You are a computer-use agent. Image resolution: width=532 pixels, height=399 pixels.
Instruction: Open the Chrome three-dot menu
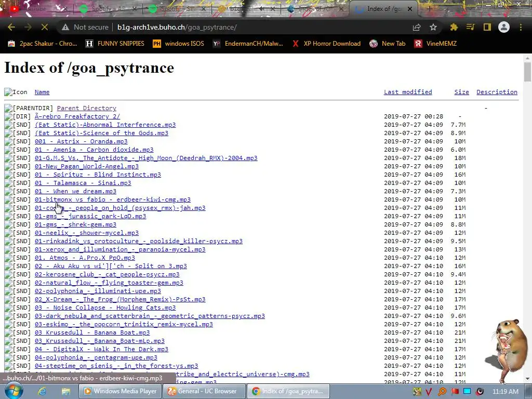click(x=521, y=27)
